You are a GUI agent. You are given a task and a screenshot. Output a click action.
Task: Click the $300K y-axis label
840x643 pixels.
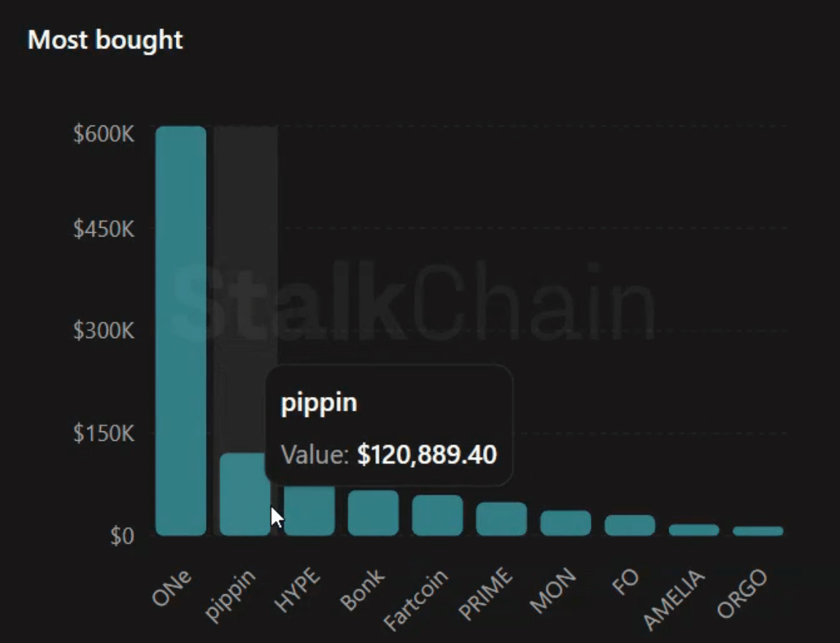click(104, 331)
